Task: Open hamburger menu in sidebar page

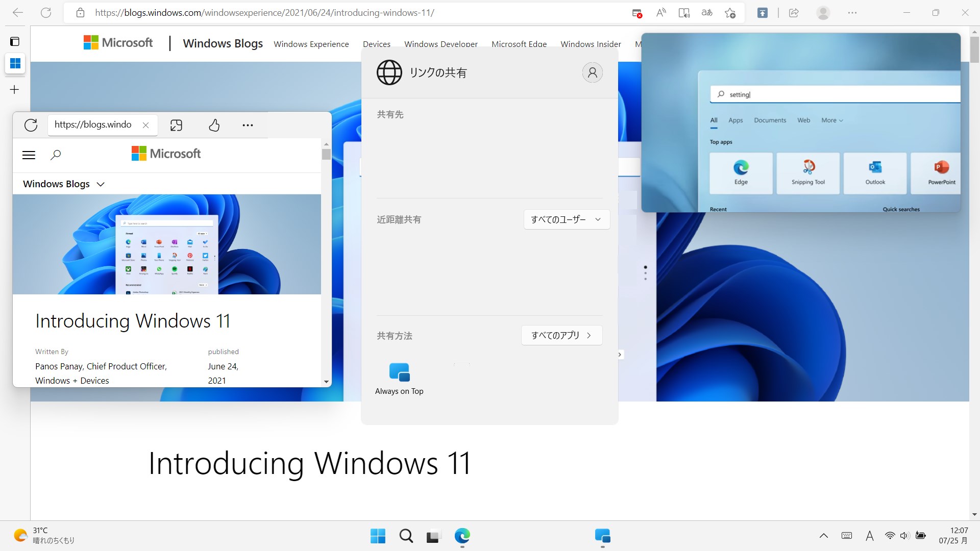Action: pos(29,155)
